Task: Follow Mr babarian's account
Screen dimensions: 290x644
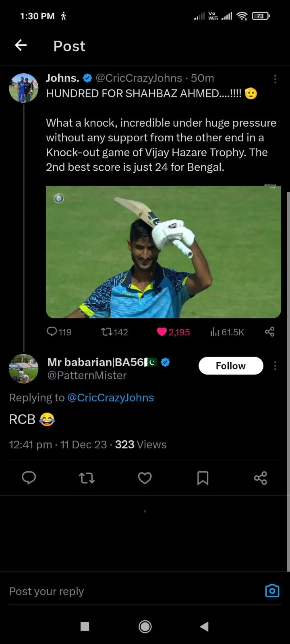Action: [x=231, y=365]
